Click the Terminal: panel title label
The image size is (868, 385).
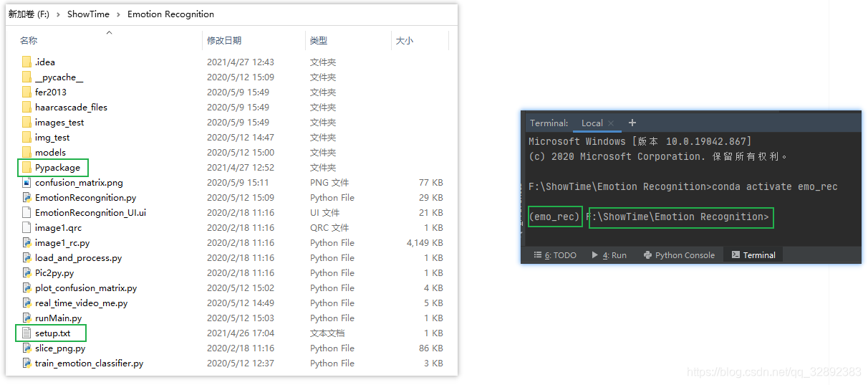pos(549,123)
